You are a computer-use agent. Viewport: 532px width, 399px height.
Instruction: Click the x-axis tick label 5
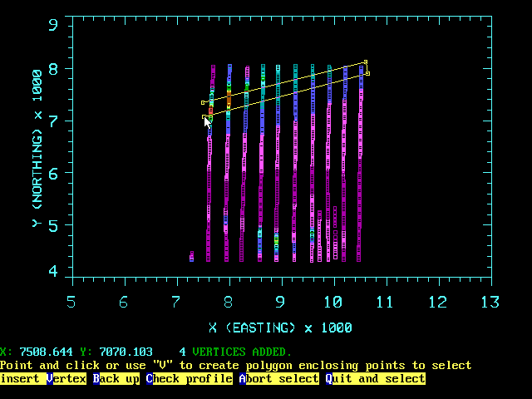(71, 302)
